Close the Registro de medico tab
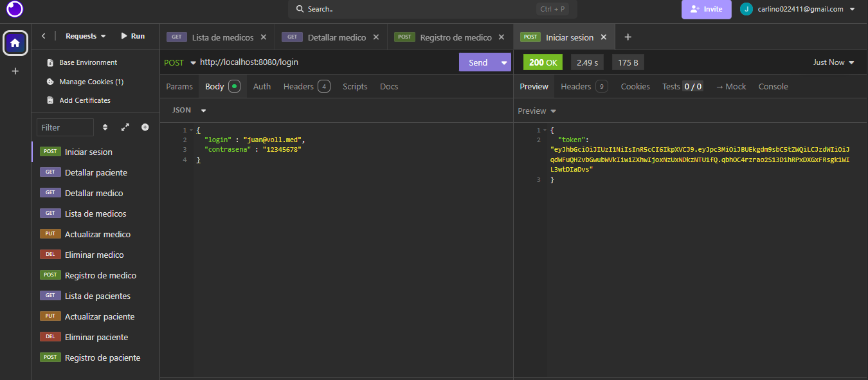 pos(502,37)
